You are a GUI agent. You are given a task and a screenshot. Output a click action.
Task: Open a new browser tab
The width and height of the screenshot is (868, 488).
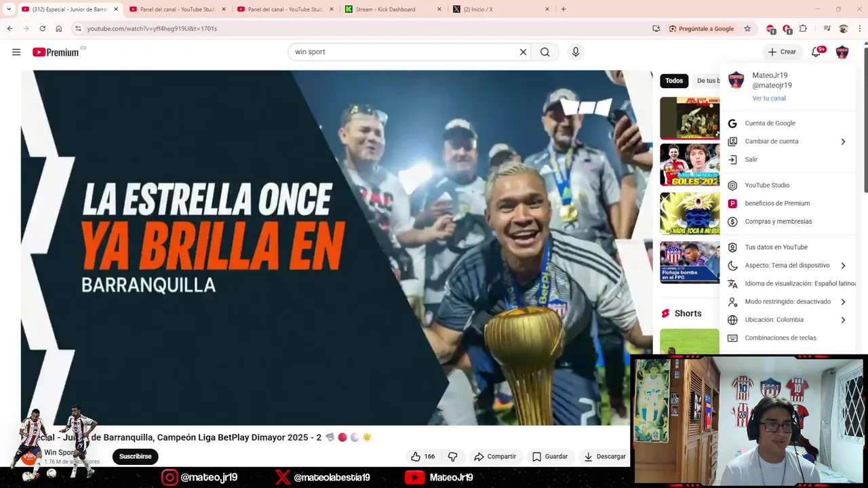tap(564, 9)
